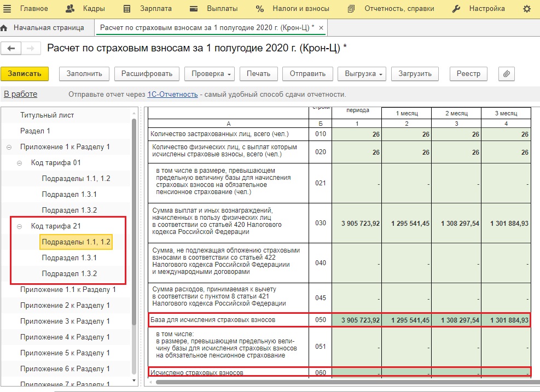Click the Настройка wrench icon
The width and height of the screenshot is (540, 392).
[x=456, y=9]
